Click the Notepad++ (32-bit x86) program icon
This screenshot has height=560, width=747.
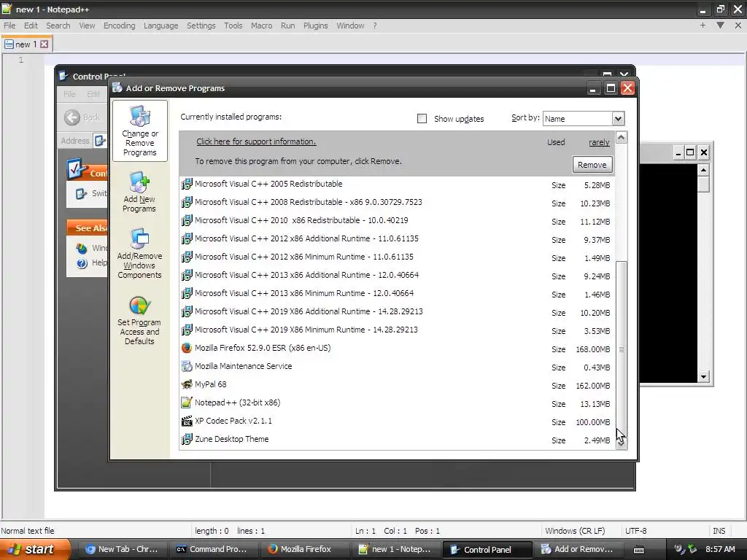(187, 402)
